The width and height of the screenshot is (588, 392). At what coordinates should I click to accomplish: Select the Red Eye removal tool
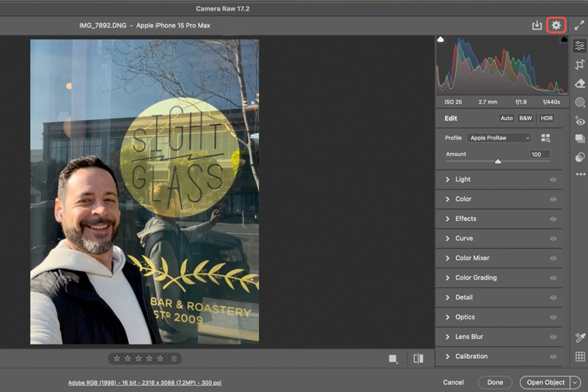click(x=580, y=121)
